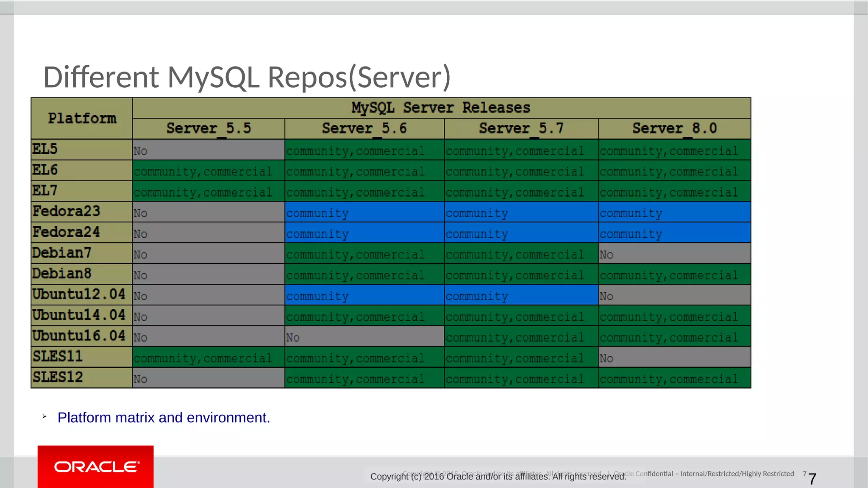868x488 pixels.
Task: Click the Oracle logo in footer
Action: click(x=96, y=466)
